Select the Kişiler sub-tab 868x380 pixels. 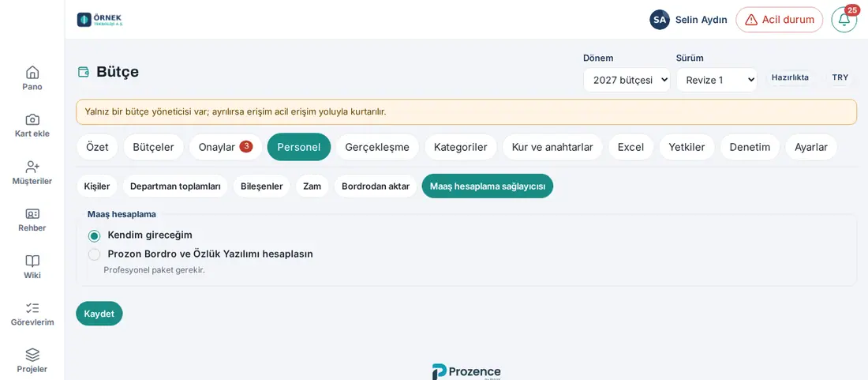pyautogui.click(x=97, y=186)
